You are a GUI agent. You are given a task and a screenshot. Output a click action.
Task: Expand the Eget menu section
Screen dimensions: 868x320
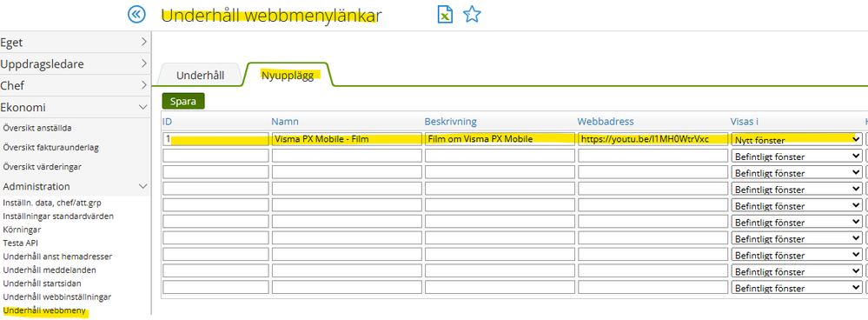point(75,42)
